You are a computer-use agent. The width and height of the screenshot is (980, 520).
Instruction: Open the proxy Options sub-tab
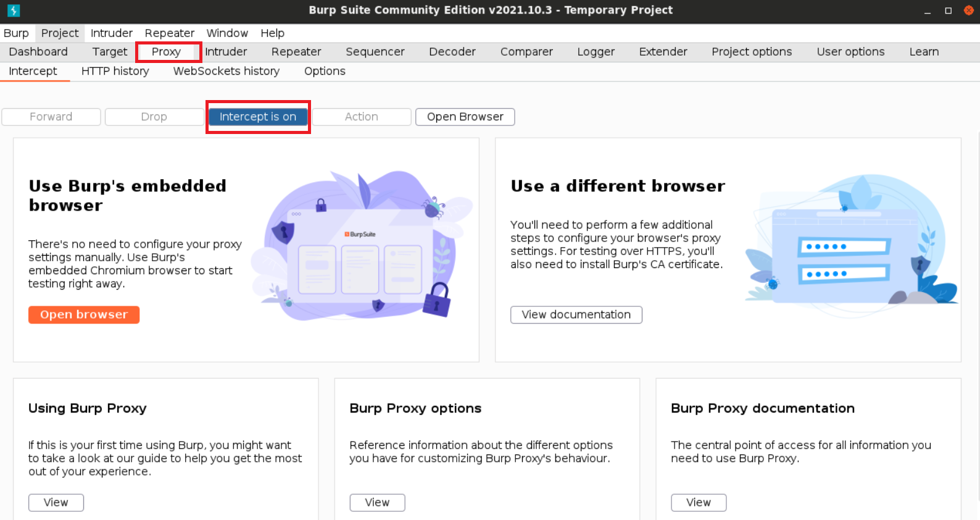click(325, 72)
